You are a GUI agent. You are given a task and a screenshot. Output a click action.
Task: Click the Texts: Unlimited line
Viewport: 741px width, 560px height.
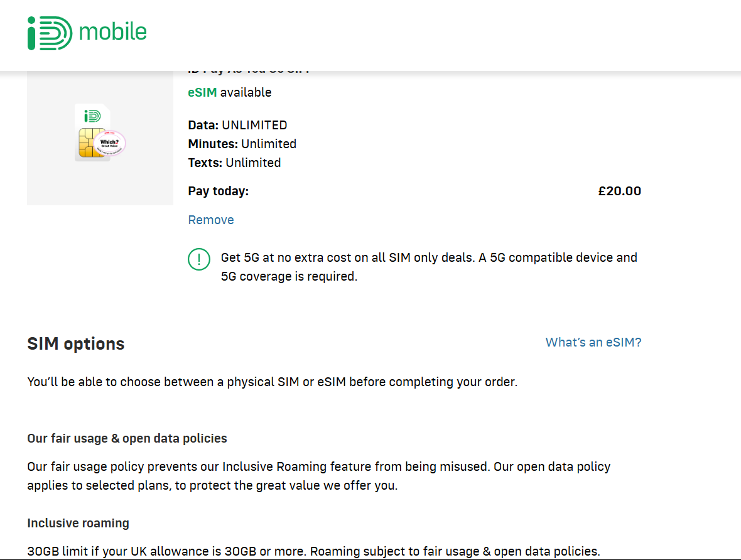click(234, 163)
